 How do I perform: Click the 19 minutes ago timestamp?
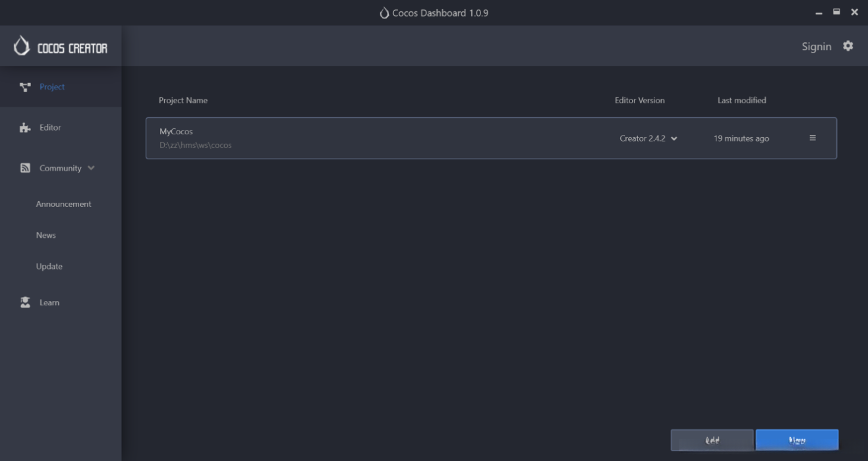point(741,138)
